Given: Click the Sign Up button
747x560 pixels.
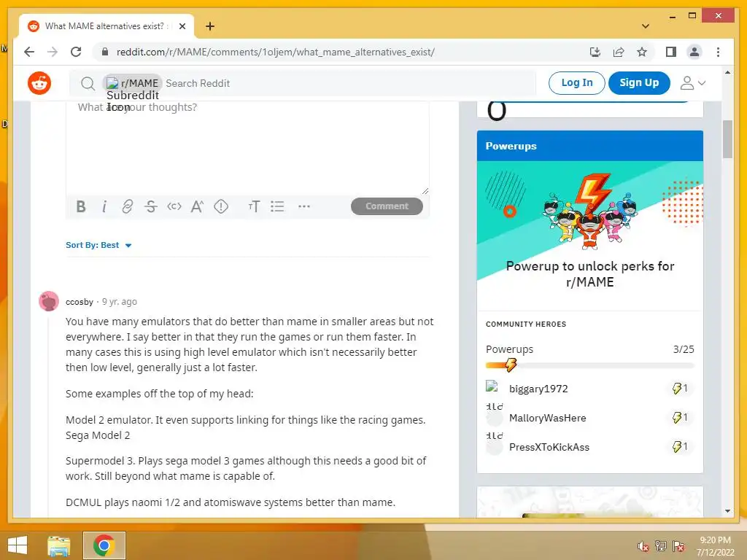Looking at the screenshot, I should coord(639,83).
